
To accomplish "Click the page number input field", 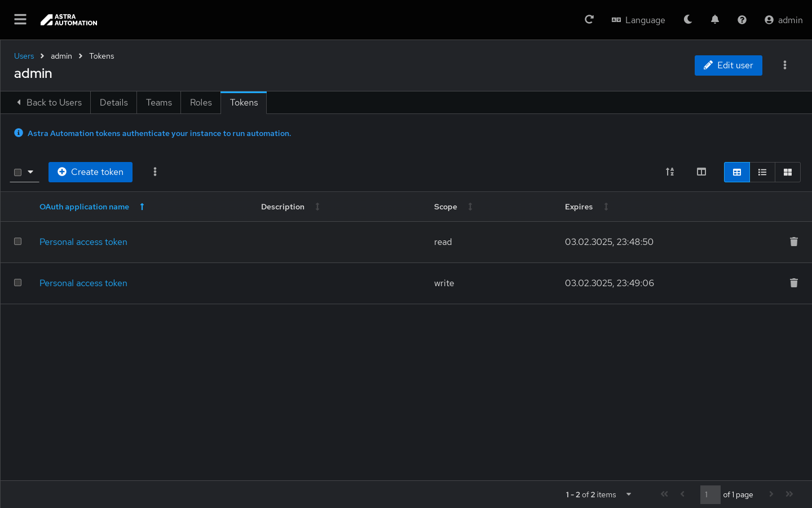I will pos(710,494).
